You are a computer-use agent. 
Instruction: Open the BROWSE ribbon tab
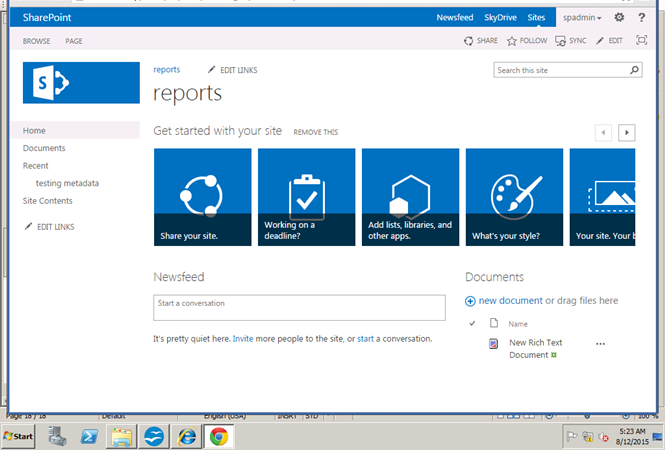click(37, 41)
